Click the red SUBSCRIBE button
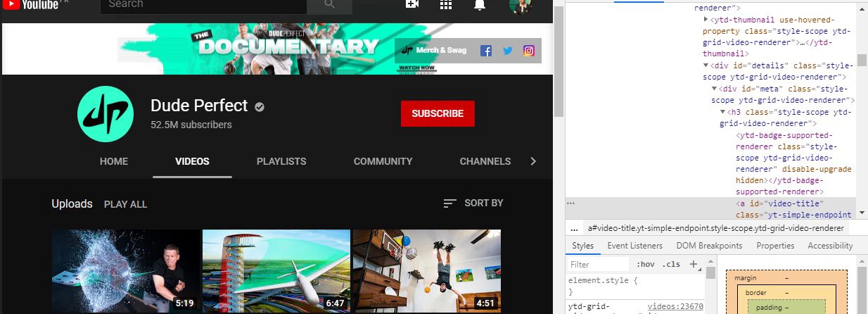 click(438, 113)
